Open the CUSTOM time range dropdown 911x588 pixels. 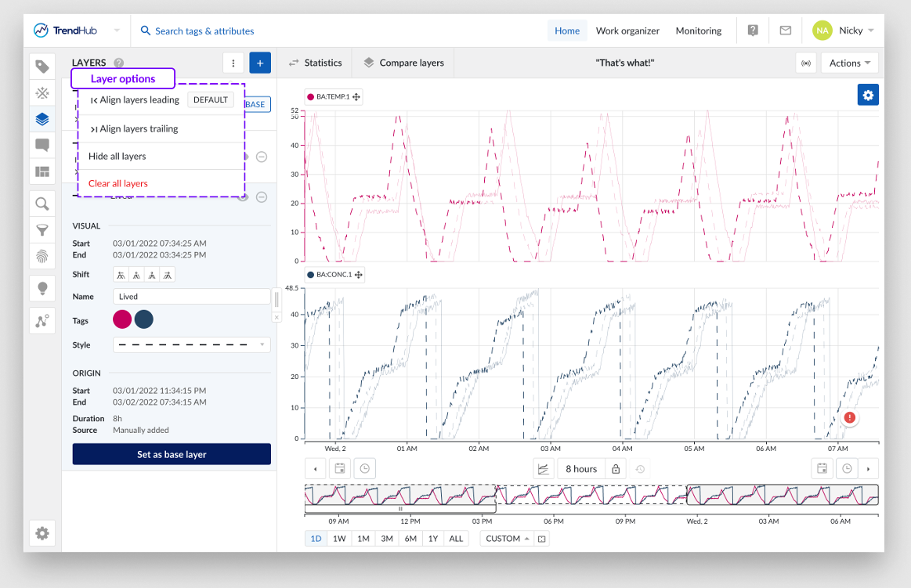[506, 539]
